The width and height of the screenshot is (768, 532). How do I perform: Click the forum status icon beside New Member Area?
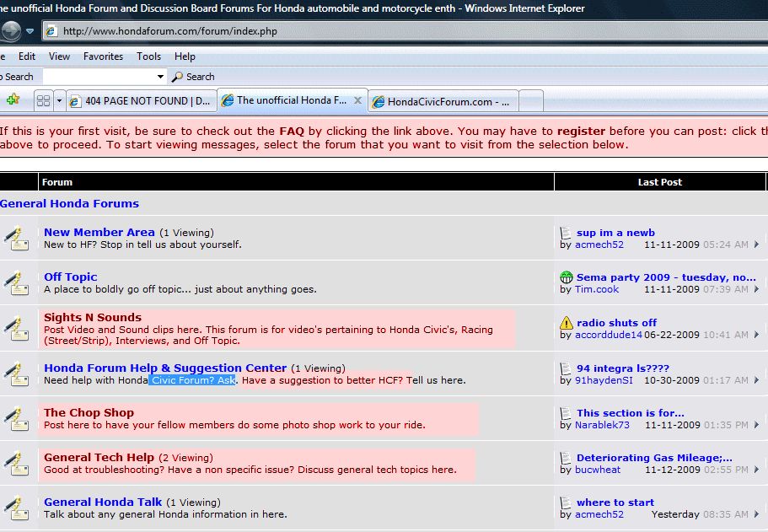[x=16, y=238]
